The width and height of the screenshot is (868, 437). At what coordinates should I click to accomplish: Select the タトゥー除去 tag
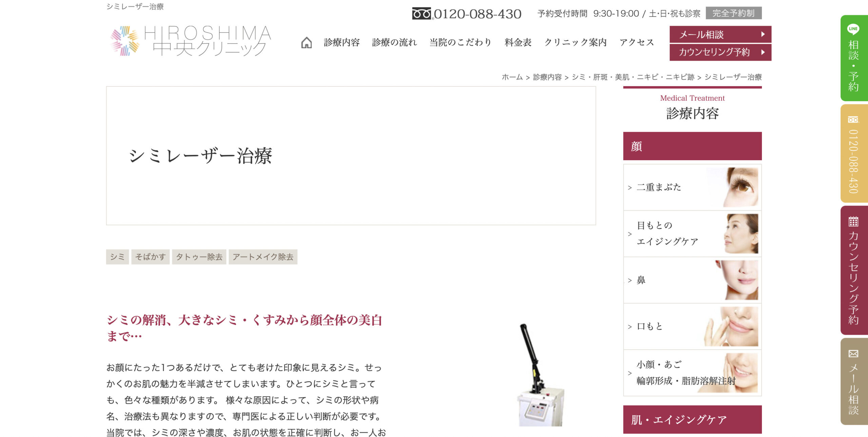(199, 257)
